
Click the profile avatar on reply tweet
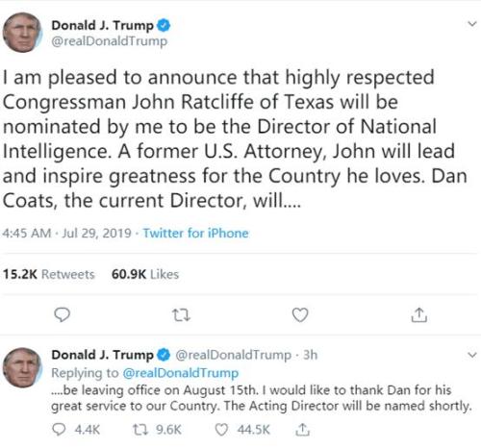click(x=22, y=368)
